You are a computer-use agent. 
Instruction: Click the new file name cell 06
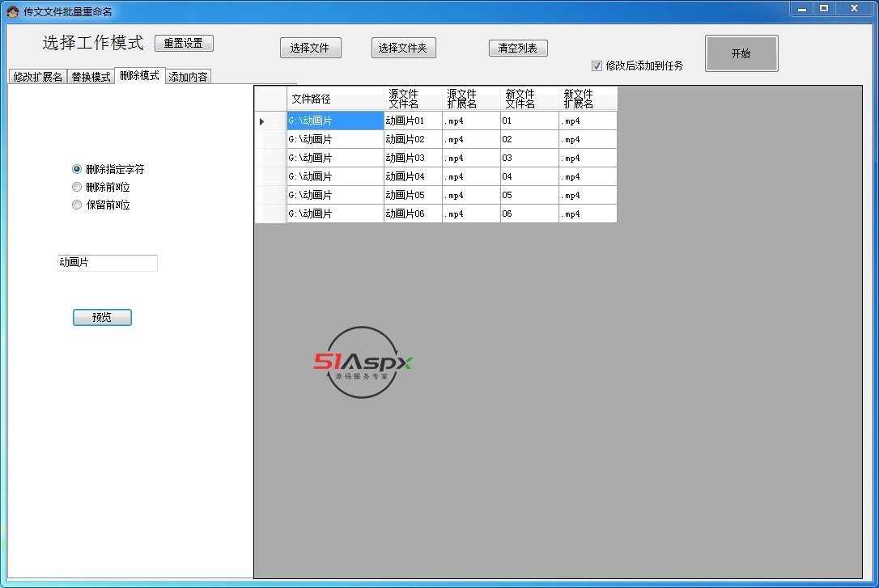[530, 214]
